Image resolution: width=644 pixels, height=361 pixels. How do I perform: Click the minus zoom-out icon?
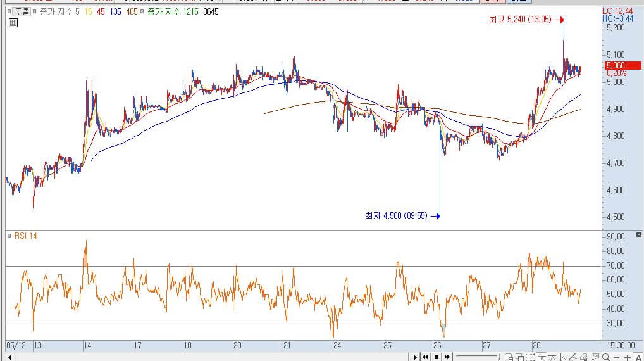click(x=616, y=358)
